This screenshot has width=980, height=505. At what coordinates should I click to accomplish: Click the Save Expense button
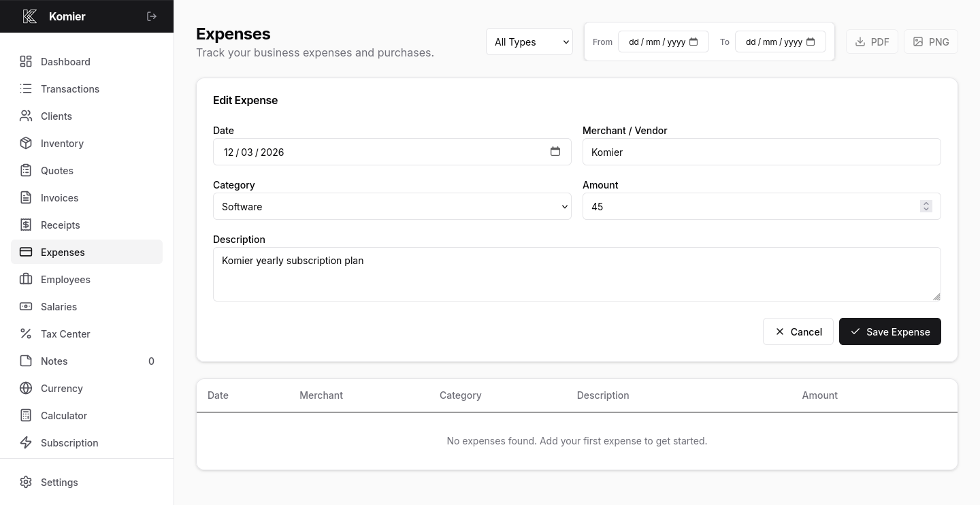[x=890, y=331]
